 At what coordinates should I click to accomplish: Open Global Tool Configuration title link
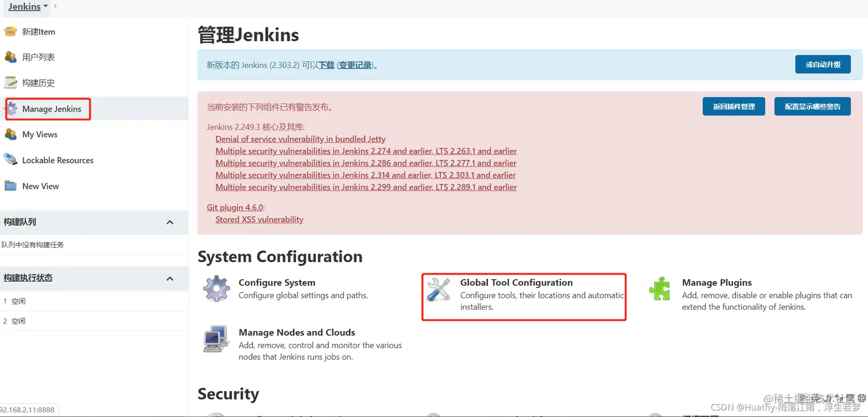click(516, 282)
